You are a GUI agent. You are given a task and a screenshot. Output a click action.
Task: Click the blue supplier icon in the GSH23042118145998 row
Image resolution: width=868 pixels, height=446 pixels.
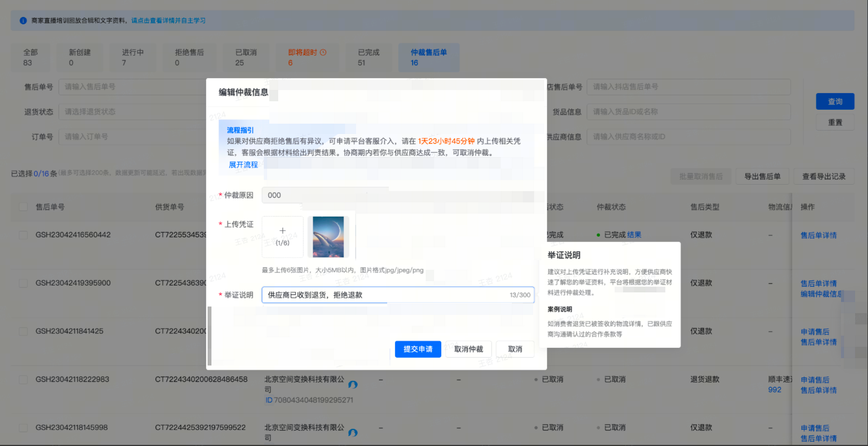coord(353,432)
